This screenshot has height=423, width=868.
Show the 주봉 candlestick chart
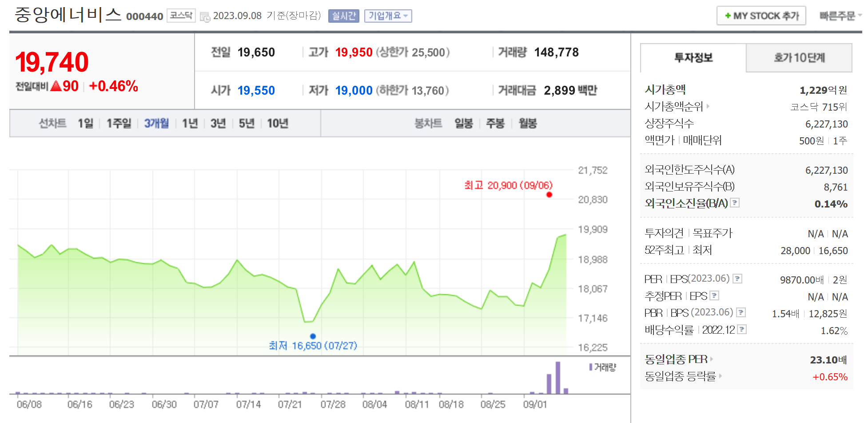(495, 123)
